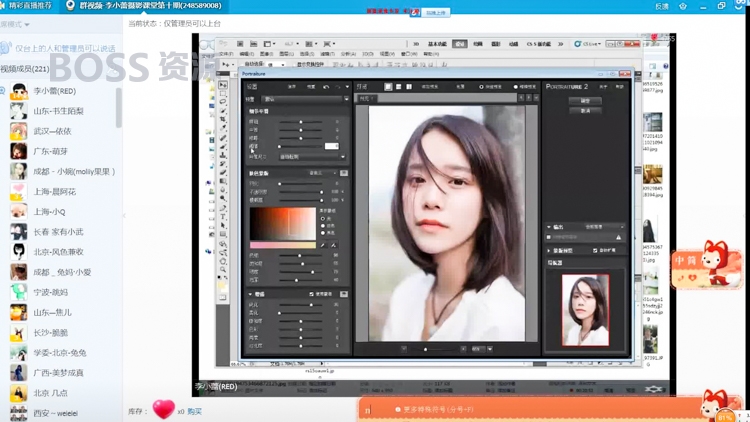Click the warning triangle in Output section
Image resolution: width=750 pixels, height=422 pixels.
(x=618, y=237)
